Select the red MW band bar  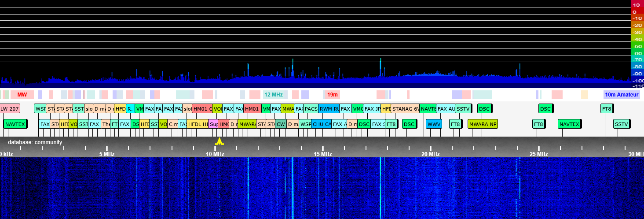(22, 95)
